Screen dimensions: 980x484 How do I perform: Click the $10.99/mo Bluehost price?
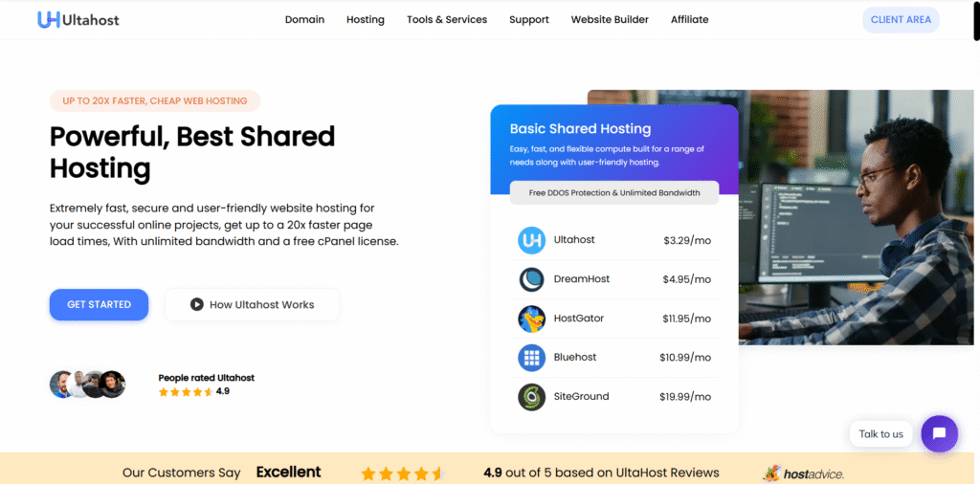click(x=685, y=357)
